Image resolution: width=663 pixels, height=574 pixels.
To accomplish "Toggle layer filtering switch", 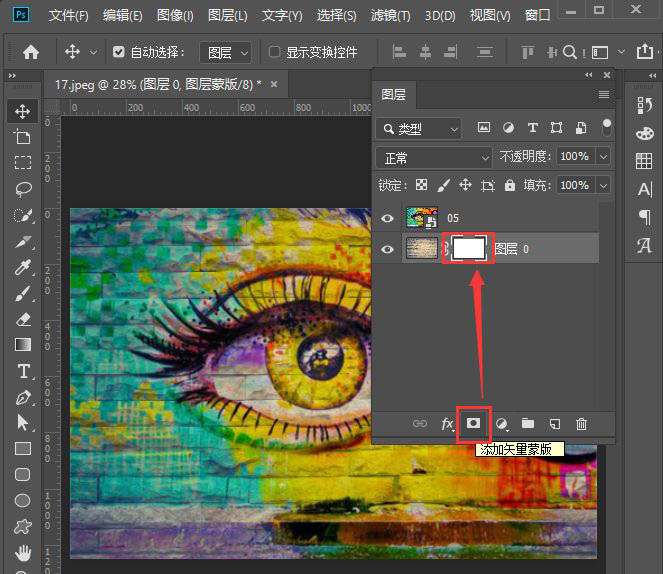I will (607, 127).
